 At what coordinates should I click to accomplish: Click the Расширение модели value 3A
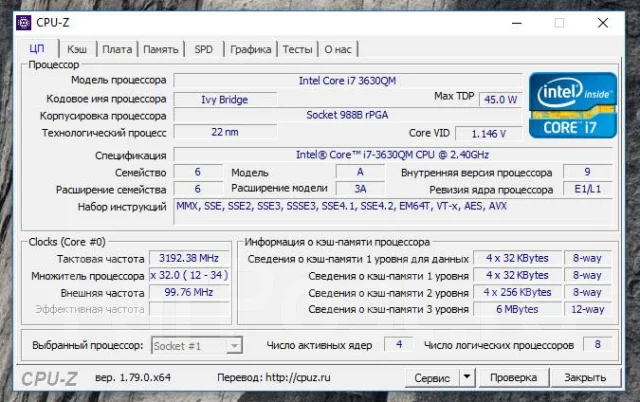click(360, 189)
